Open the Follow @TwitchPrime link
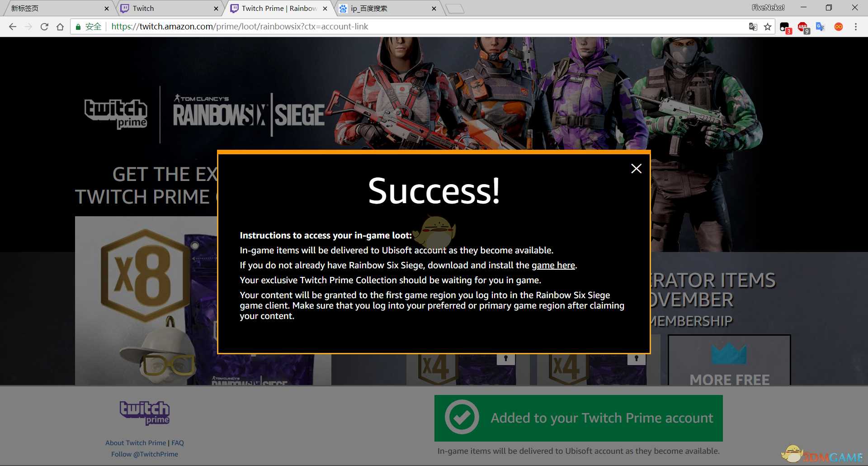The width and height of the screenshot is (868, 466). [x=145, y=454]
